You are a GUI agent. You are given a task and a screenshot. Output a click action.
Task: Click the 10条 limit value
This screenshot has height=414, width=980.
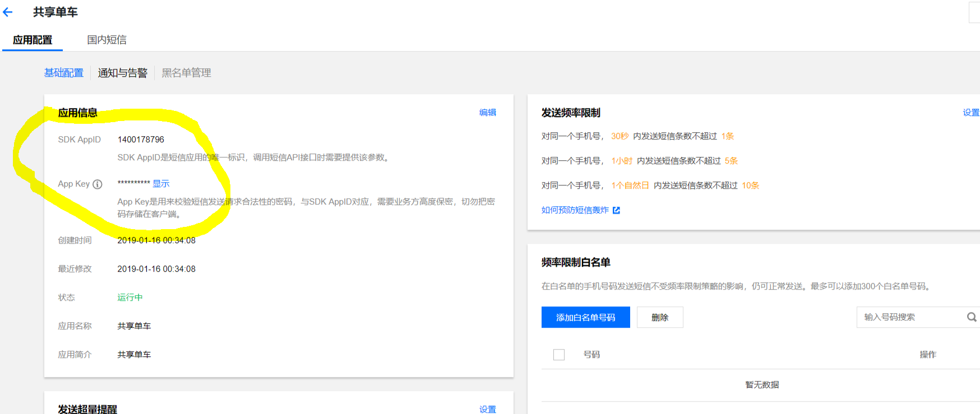[751, 185]
